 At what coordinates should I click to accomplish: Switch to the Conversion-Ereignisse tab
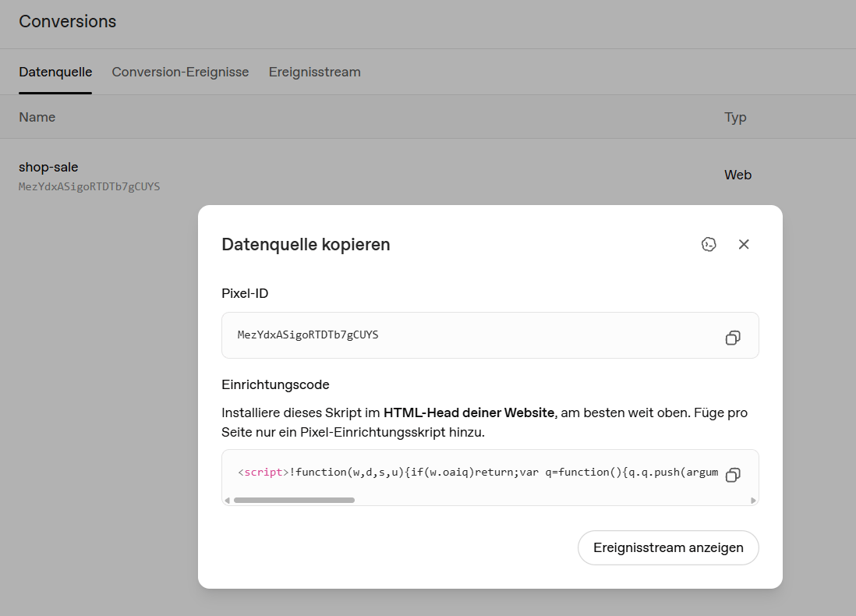coord(180,72)
